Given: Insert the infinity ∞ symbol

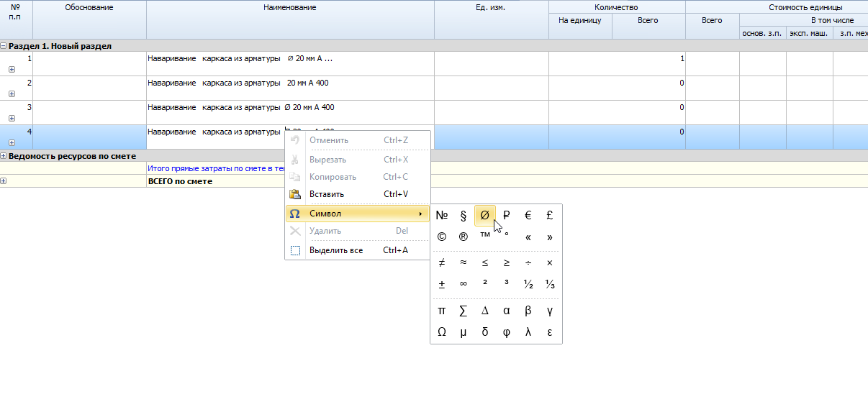Looking at the screenshot, I should pos(464,285).
